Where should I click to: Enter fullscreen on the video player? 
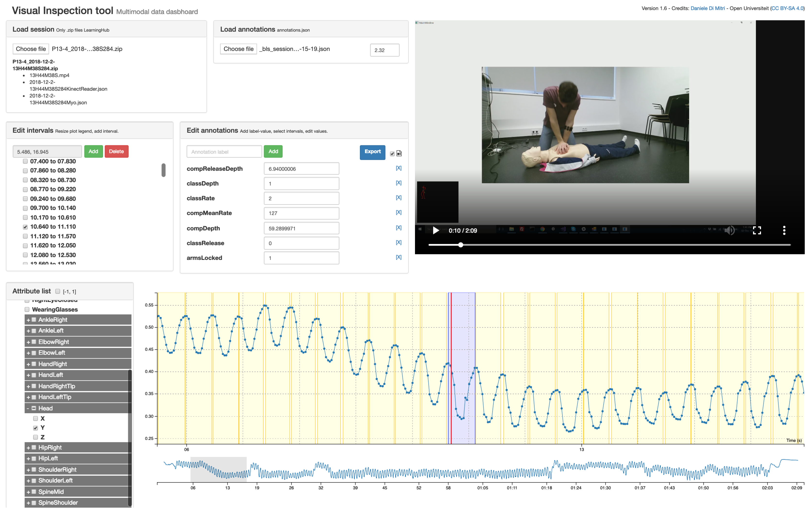[x=757, y=231]
